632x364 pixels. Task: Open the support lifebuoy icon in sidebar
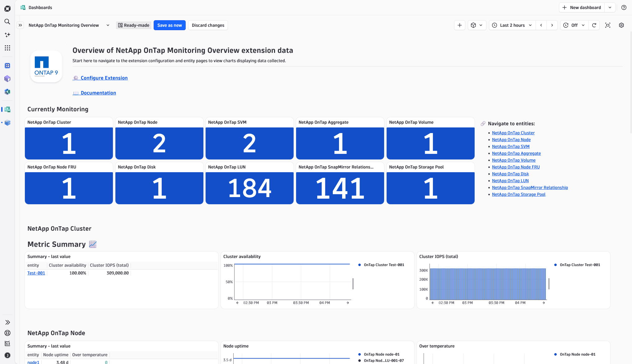coord(7,333)
